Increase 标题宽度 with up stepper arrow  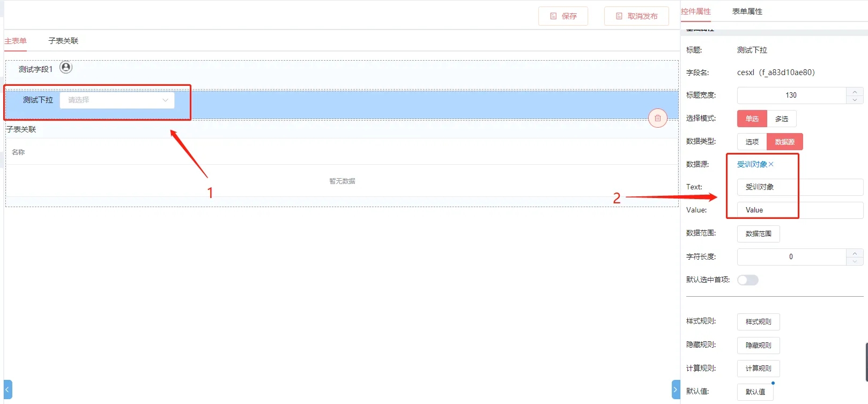click(x=855, y=92)
